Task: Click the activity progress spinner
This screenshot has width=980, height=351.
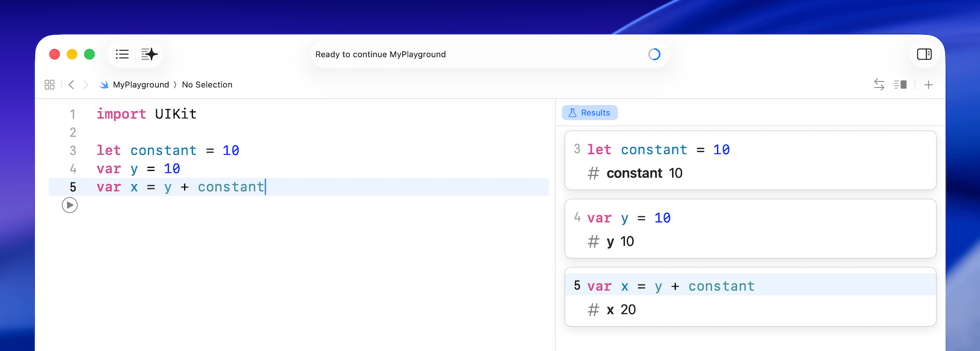Action: (x=654, y=54)
